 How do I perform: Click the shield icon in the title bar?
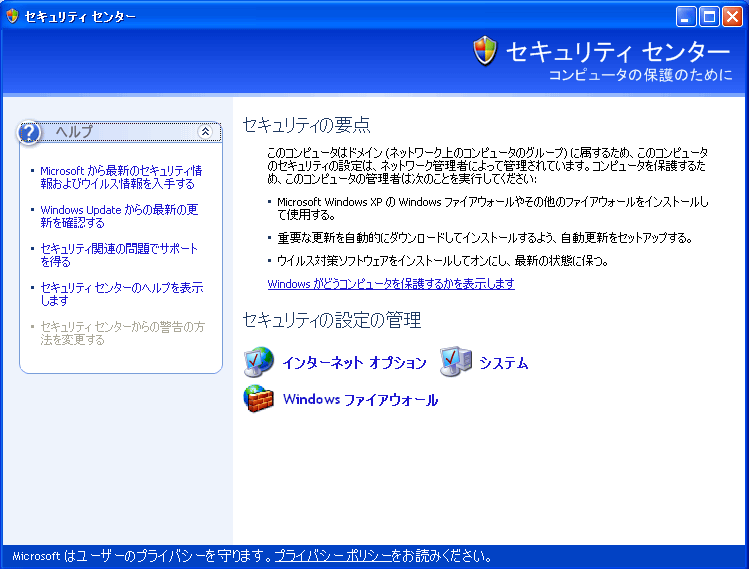12,16
